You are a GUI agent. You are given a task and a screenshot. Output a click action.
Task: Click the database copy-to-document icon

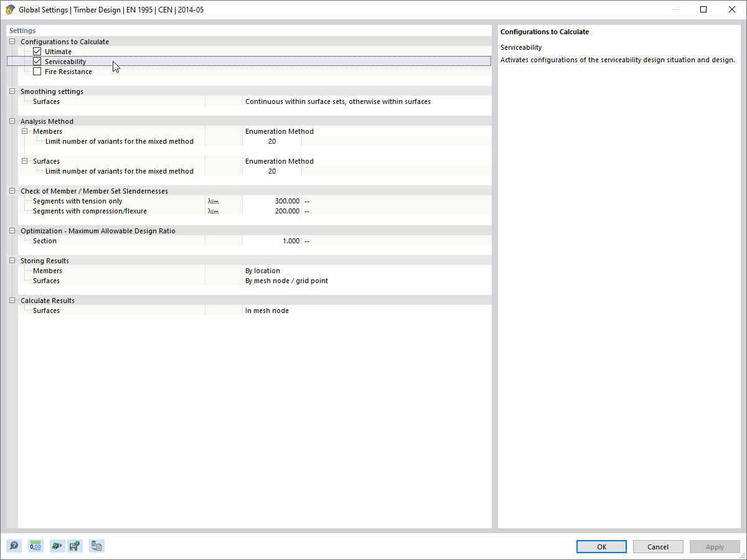pos(96,546)
